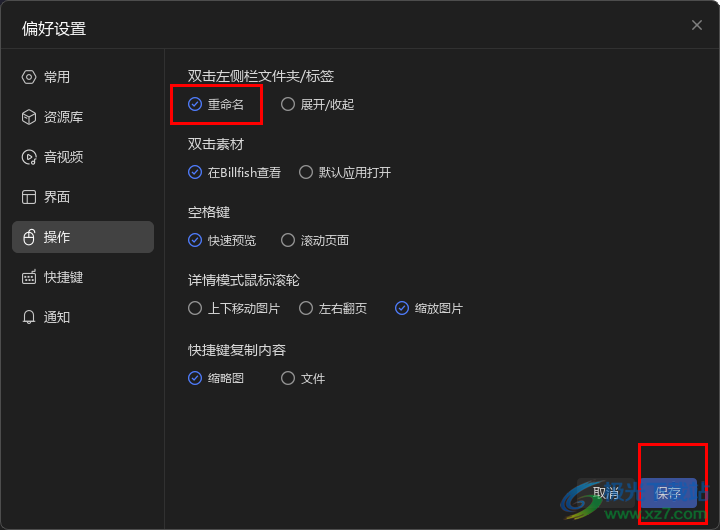Open the 资源库 settings tab

click(x=83, y=117)
